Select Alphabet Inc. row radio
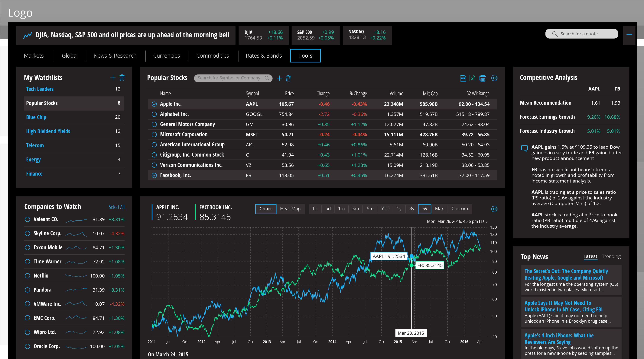The width and height of the screenshot is (644, 359). [x=154, y=114]
